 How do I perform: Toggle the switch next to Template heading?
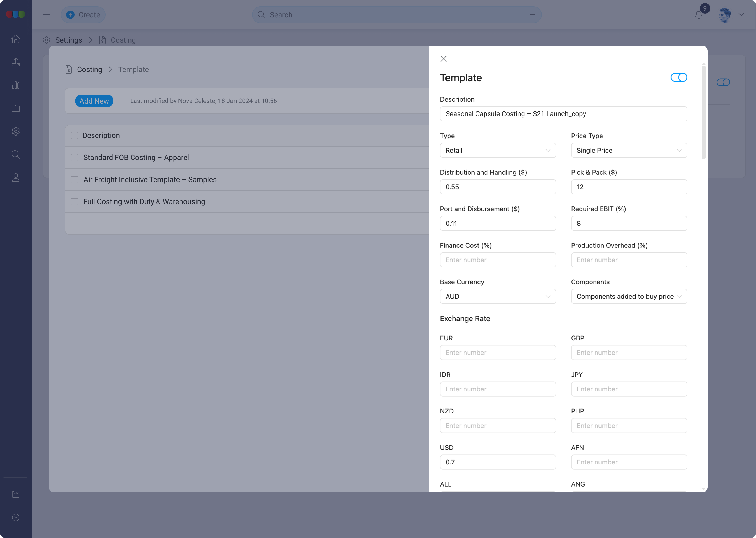click(x=679, y=77)
